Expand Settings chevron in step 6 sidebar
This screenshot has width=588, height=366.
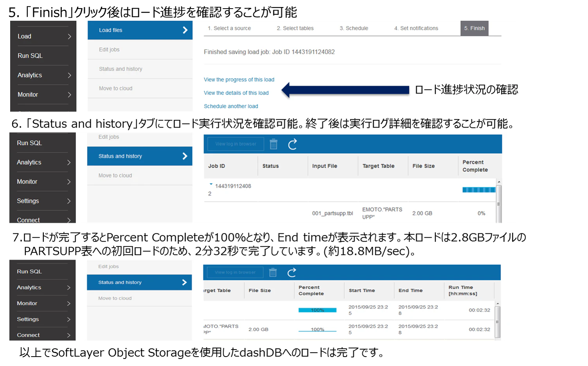tap(69, 201)
